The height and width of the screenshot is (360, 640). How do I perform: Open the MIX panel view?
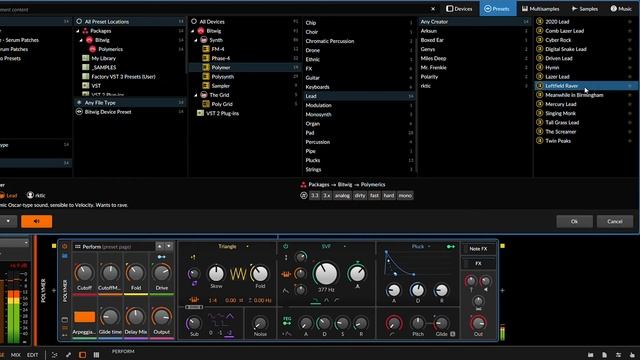coord(16,355)
